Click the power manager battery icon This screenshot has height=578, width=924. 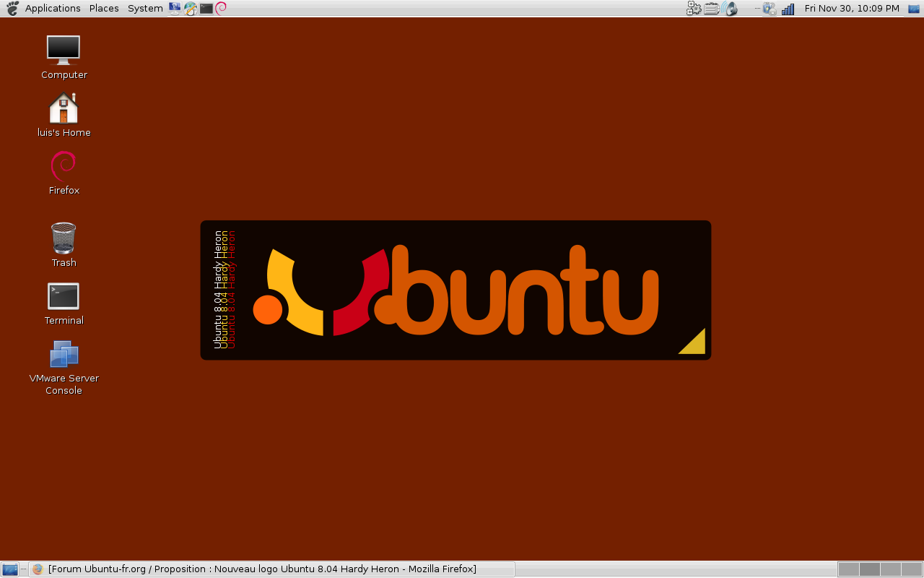coord(770,8)
